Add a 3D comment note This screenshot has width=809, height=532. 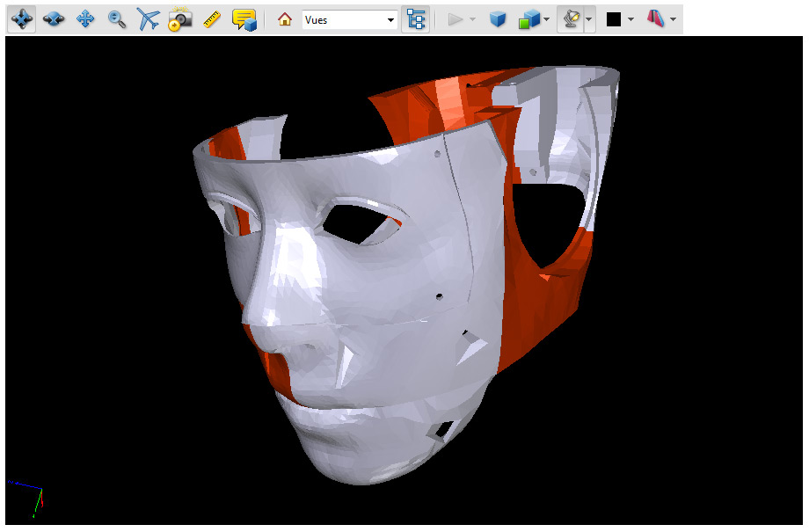pos(244,19)
